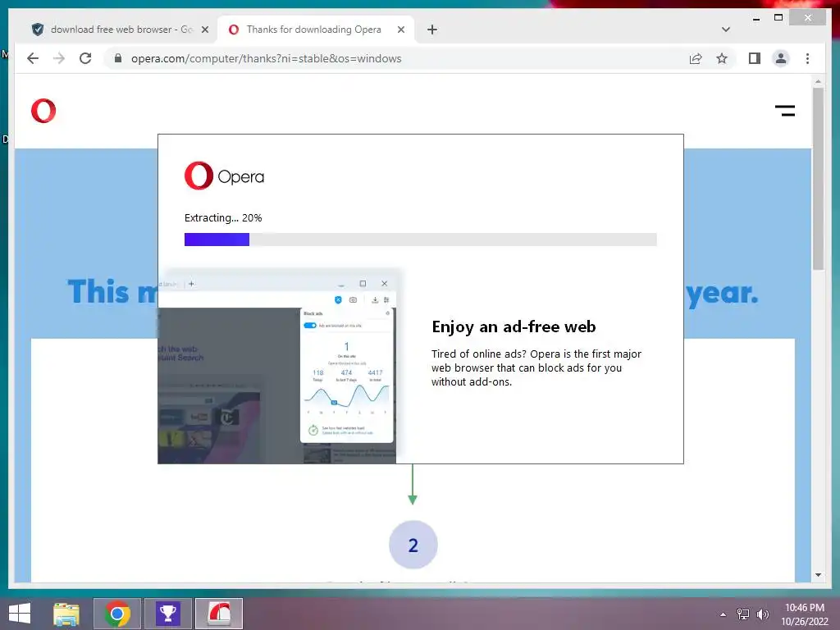The image size is (840, 630).
Task: Minimize the Chrome window
Action: (x=756, y=19)
